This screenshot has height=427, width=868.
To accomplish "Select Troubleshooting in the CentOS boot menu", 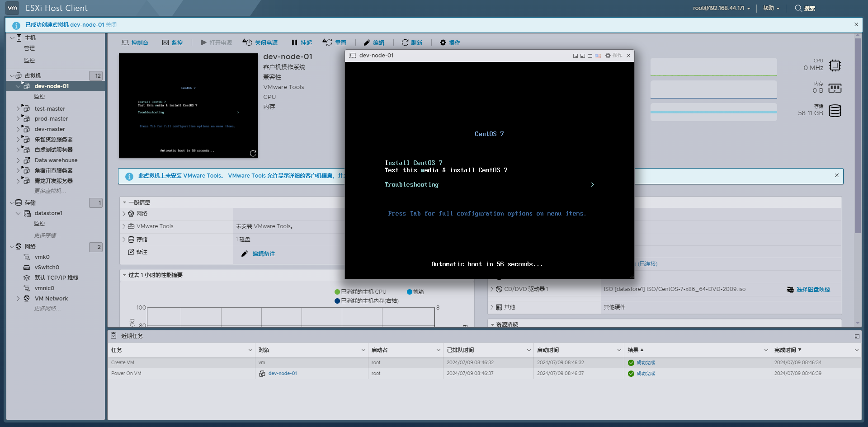I will pos(411,185).
